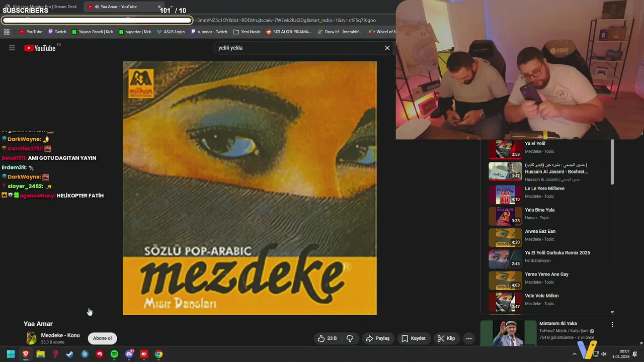
Task: Play Yala Bina Yala by Hanan
Action: [548, 216]
